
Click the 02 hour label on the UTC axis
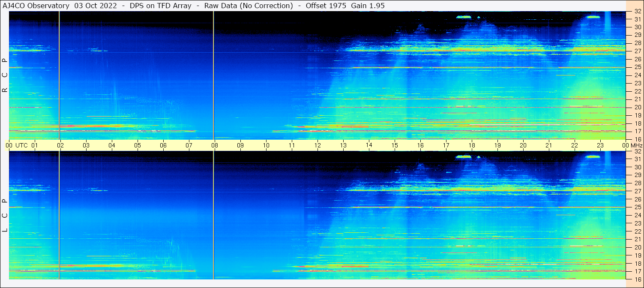tap(60, 145)
